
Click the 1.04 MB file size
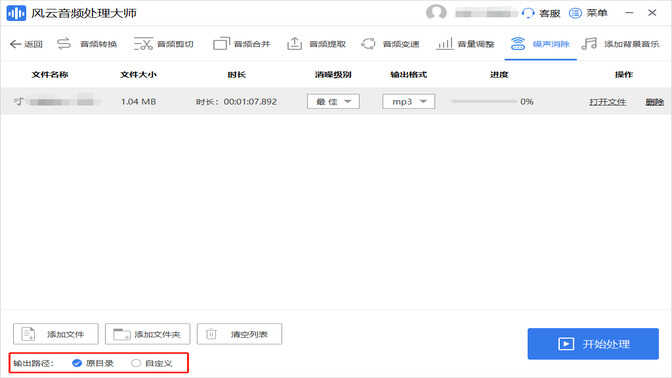138,102
